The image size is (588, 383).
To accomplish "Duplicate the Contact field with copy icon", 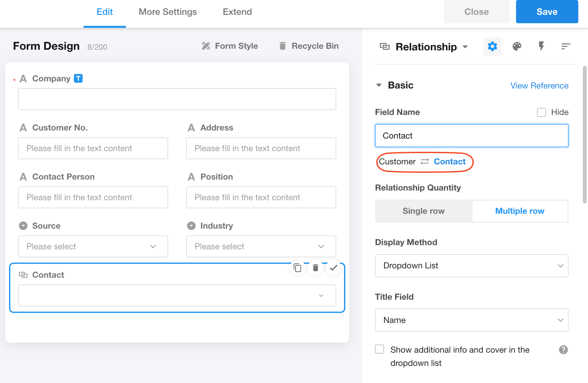I will click(297, 268).
